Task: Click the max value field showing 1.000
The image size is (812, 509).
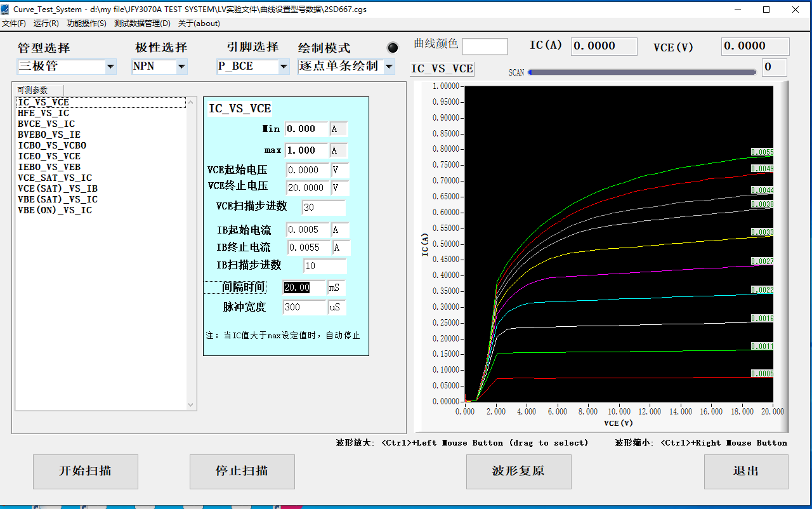Action: (306, 150)
